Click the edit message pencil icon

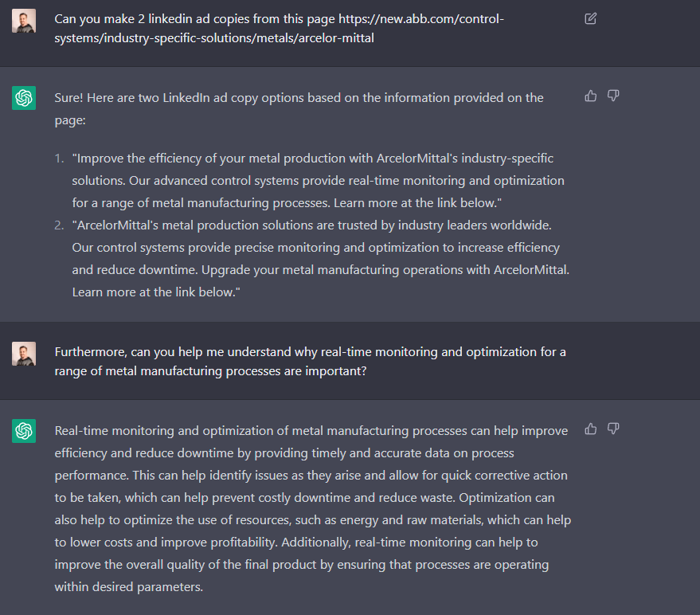590,19
